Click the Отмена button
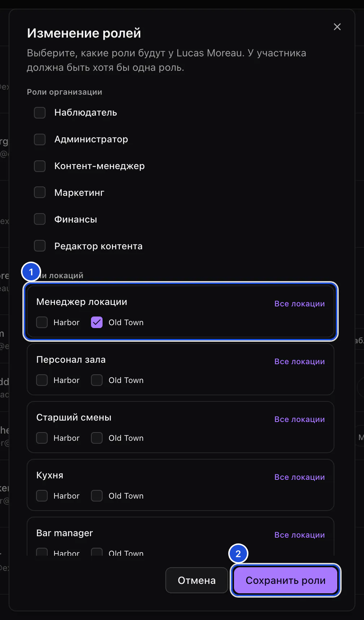The height and width of the screenshot is (620, 364). [x=197, y=580]
